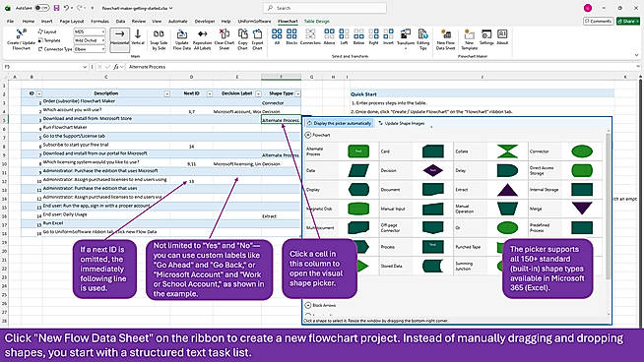Toggle Display the picker automatically
This screenshot has height=362, width=644.
pos(340,123)
